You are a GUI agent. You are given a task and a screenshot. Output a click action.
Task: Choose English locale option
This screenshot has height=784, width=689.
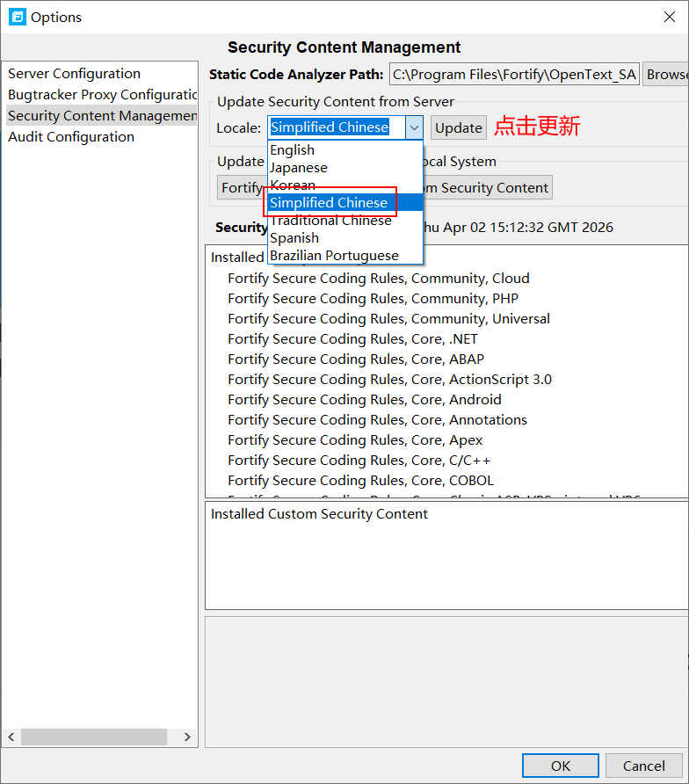click(345, 150)
